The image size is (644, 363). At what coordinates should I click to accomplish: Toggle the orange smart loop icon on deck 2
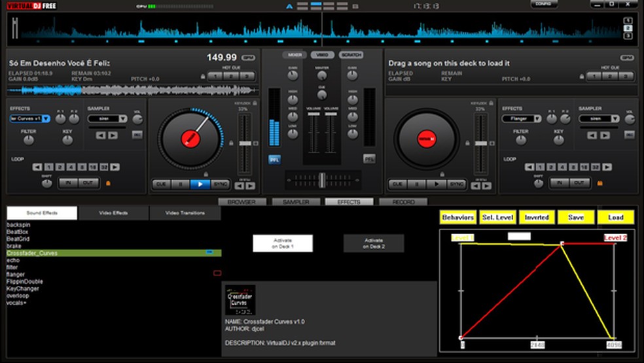(599, 183)
